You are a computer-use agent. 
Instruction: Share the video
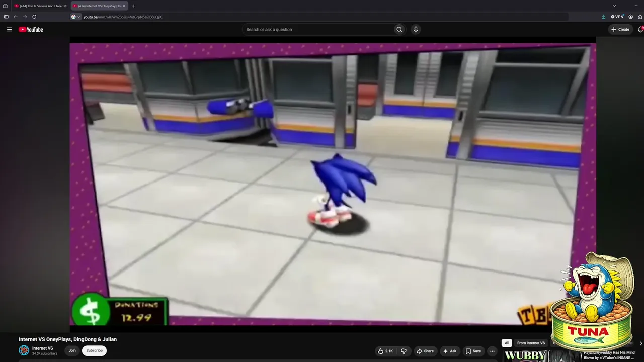point(425,351)
